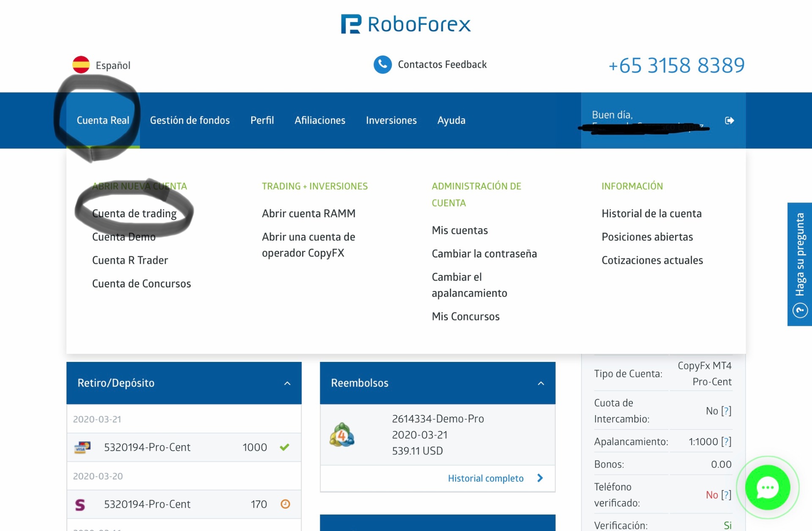Choose Abrir cuenta RAMM
The image size is (812, 531).
(x=309, y=213)
